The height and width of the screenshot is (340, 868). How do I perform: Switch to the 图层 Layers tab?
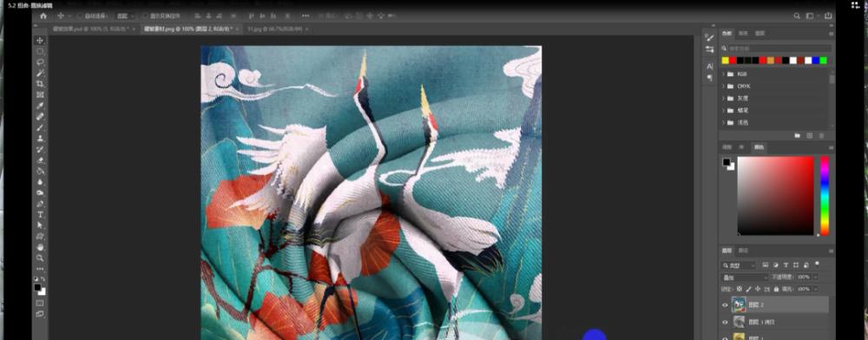(727, 251)
